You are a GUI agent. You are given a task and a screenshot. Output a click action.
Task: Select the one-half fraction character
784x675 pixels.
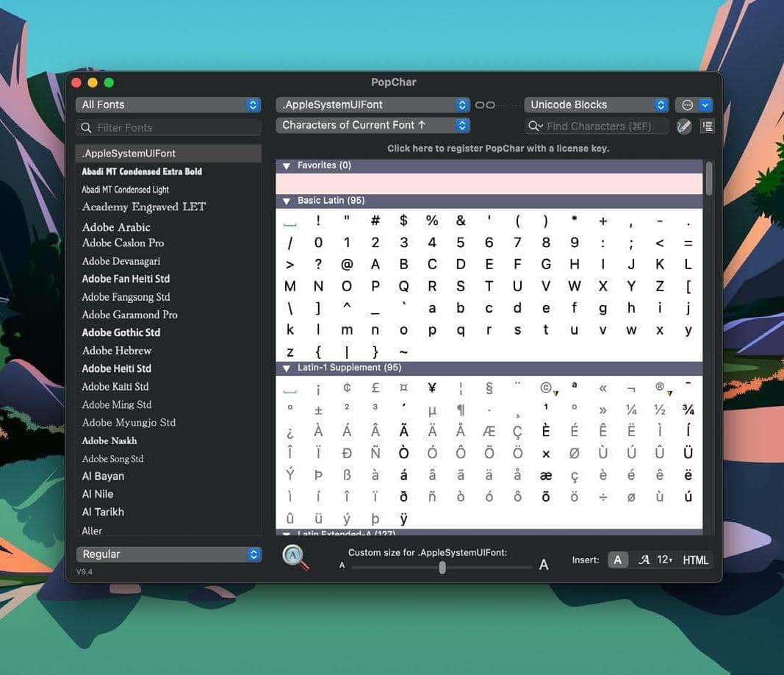click(x=660, y=410)
